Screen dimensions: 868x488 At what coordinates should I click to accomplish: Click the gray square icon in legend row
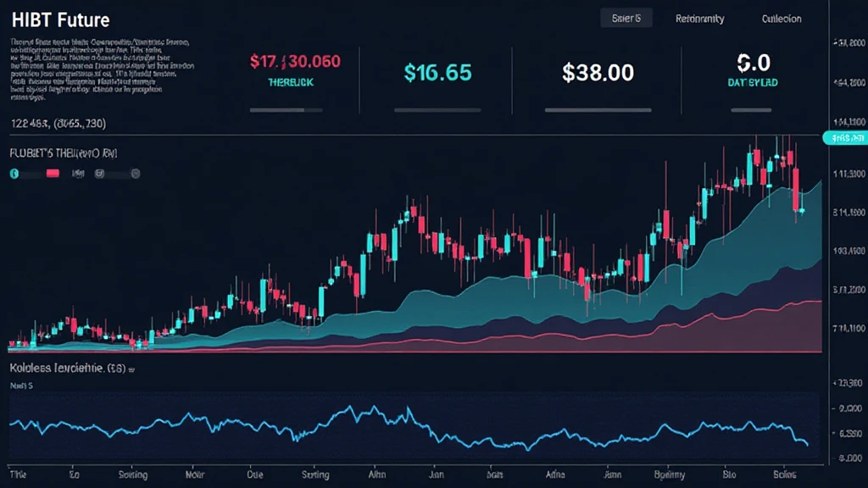coord(100,174)
